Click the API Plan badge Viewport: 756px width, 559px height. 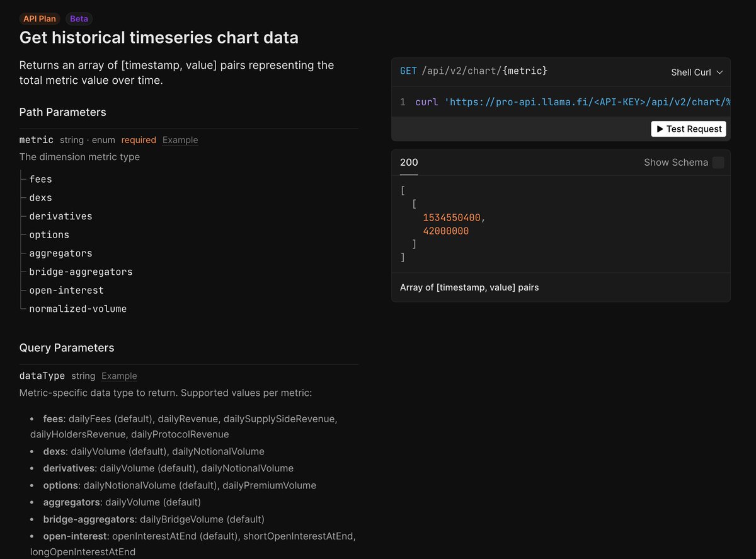tap(40, 19)
